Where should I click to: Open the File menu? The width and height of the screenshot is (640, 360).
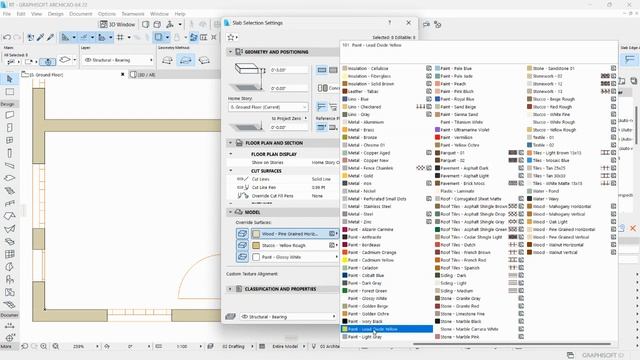(7, 14)
